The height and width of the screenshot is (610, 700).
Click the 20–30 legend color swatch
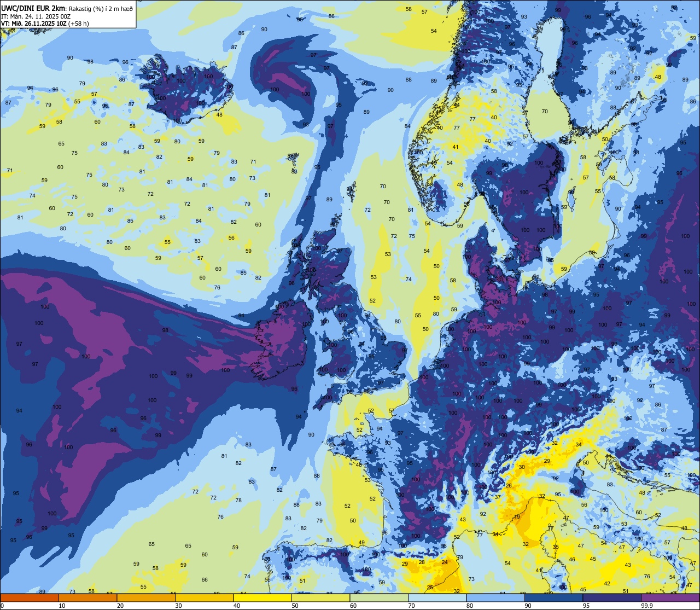pyautogui.click(x=145, y=598)
